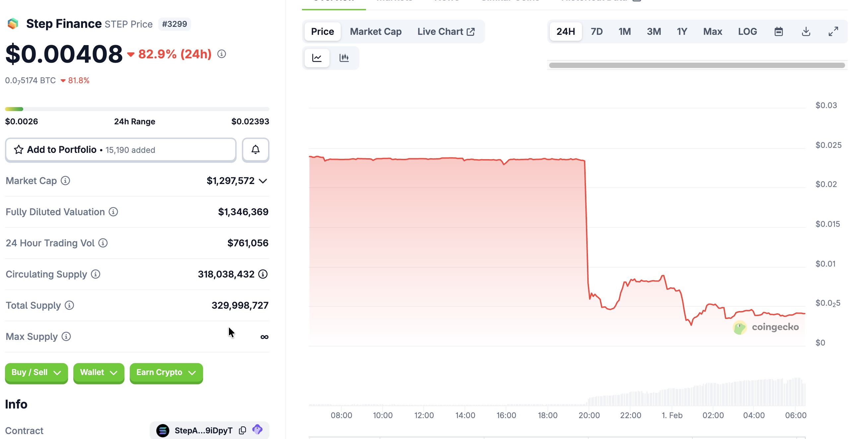The width and height of the screenshot is (868, 439).
Task: Add Step Finance to Portfolio
Action: pyautogui.click(x=121, y=150)
